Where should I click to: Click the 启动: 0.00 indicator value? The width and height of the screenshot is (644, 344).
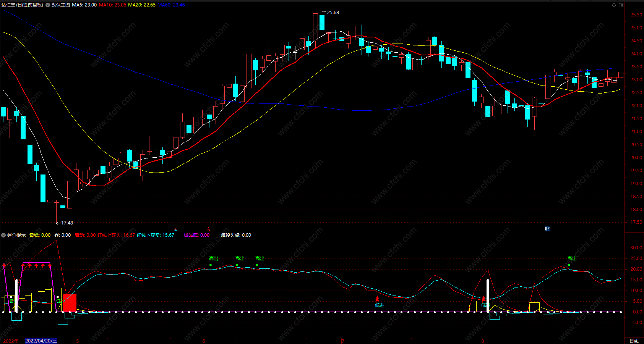[85, 235]
